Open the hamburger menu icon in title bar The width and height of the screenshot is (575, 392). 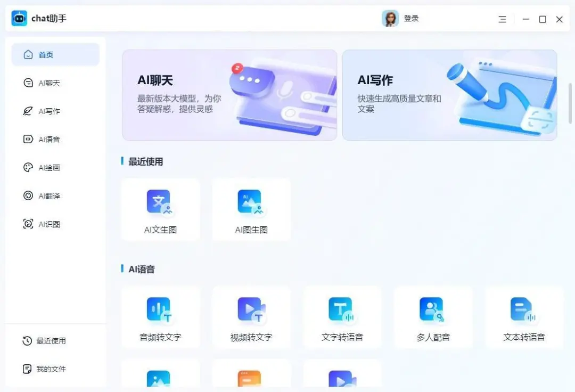click(x=503, y=19)
